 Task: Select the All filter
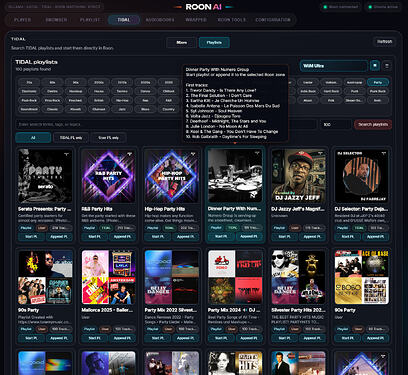[x=33, y=138]
